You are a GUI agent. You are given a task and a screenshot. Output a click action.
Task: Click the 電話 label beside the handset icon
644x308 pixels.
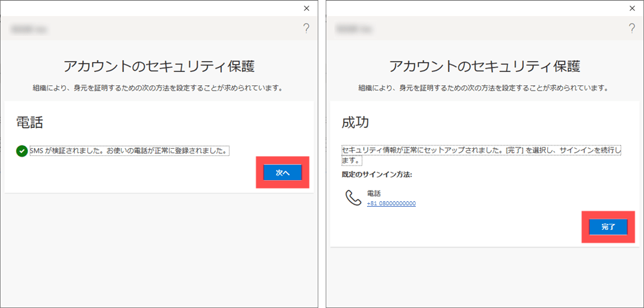click(x=374, y=193)
